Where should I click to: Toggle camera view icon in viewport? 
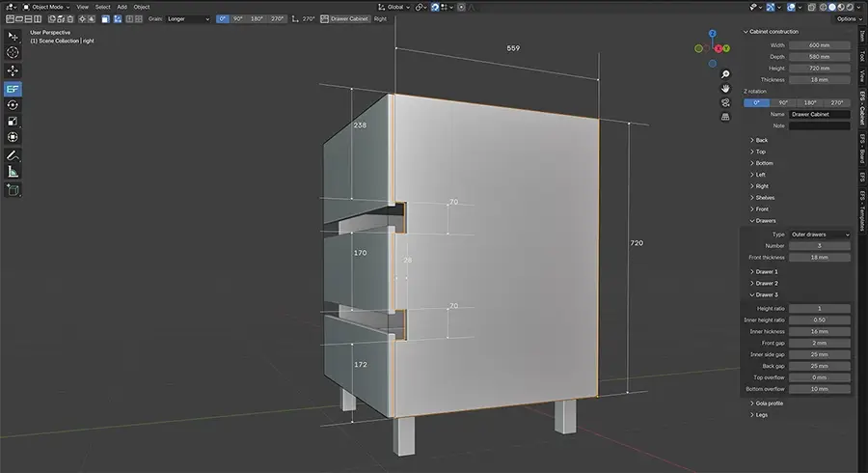coord(724,102)
